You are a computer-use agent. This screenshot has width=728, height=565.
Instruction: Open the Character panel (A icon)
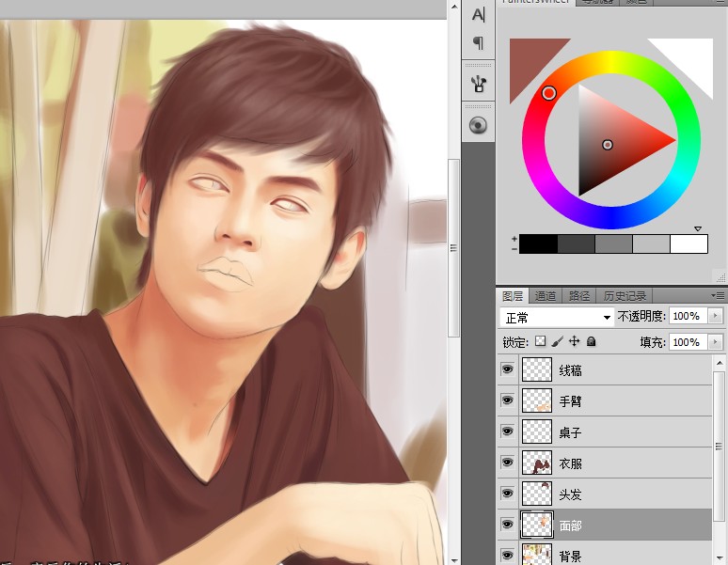[478, 15]
